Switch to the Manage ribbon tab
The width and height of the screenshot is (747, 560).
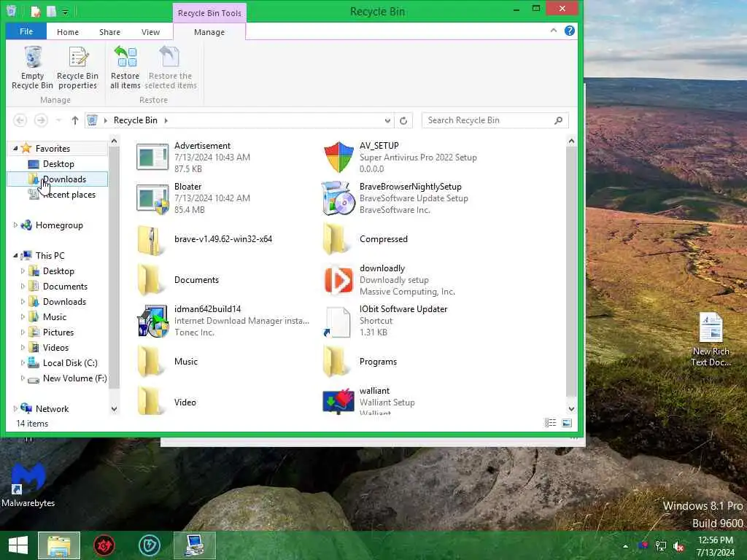pyautogui.click(x=209, y=32)
